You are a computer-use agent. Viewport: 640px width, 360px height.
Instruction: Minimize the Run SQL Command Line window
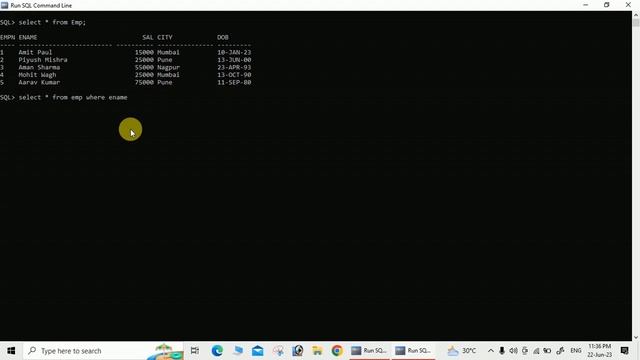pyautogui.click(x=586, y=5)
